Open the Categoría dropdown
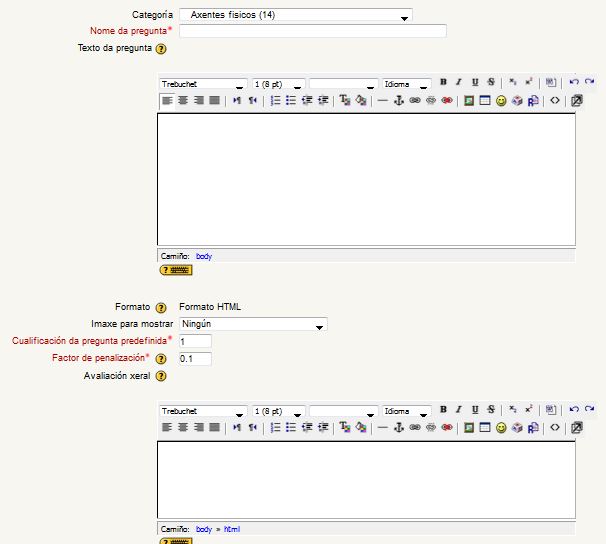The width and height of the screenshot is (606, 544). 295,15
